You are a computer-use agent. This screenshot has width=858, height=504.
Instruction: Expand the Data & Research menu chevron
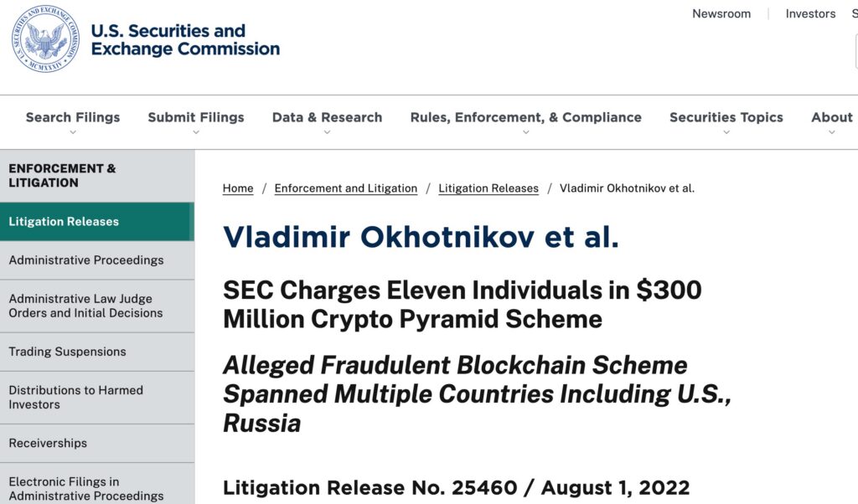pyautogui.click(x=327, y=132)
